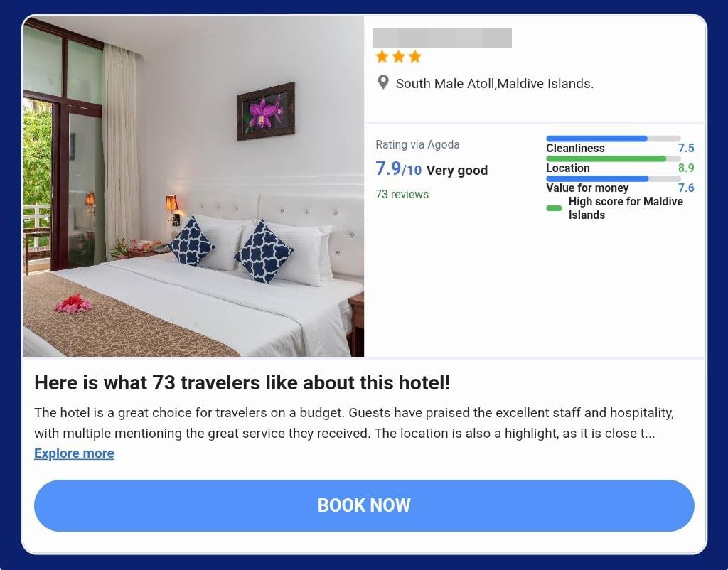728x570 pixels.
Task: Click the Cleanliness score bar
Action: click(614, 139)
